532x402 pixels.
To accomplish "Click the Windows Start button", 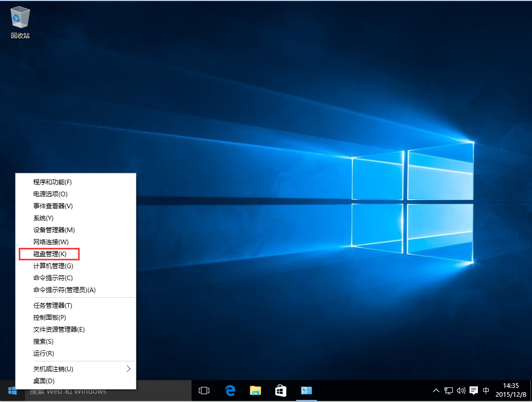I will 12,391.
